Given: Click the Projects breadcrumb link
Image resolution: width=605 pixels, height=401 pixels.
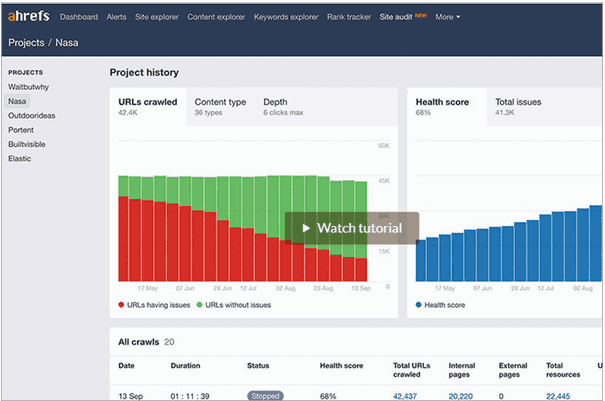Looking at the screenshot, I should (x=26, y=42).
